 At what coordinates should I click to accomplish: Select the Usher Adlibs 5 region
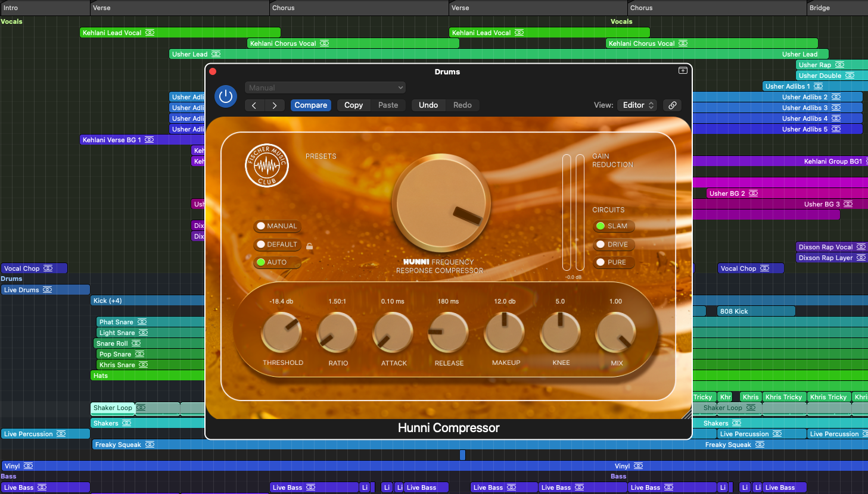pos(777,129)
